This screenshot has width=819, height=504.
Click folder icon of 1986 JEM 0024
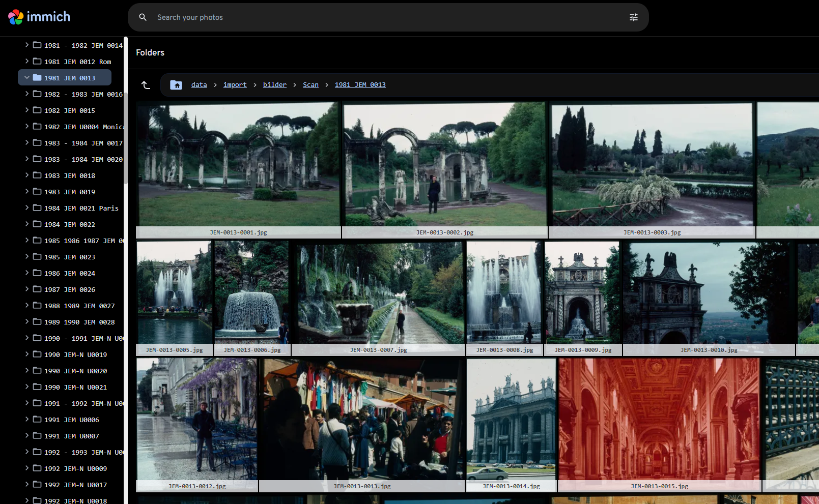(37, 273)
